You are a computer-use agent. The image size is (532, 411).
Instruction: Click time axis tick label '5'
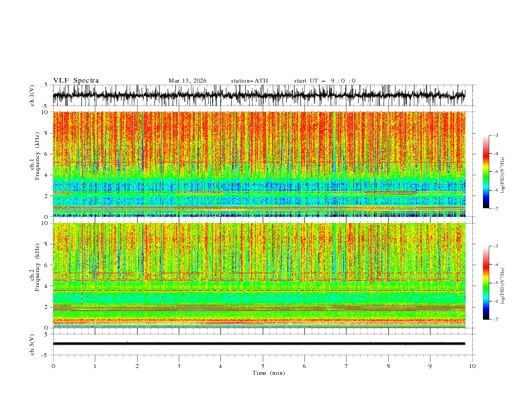(263, 366)
